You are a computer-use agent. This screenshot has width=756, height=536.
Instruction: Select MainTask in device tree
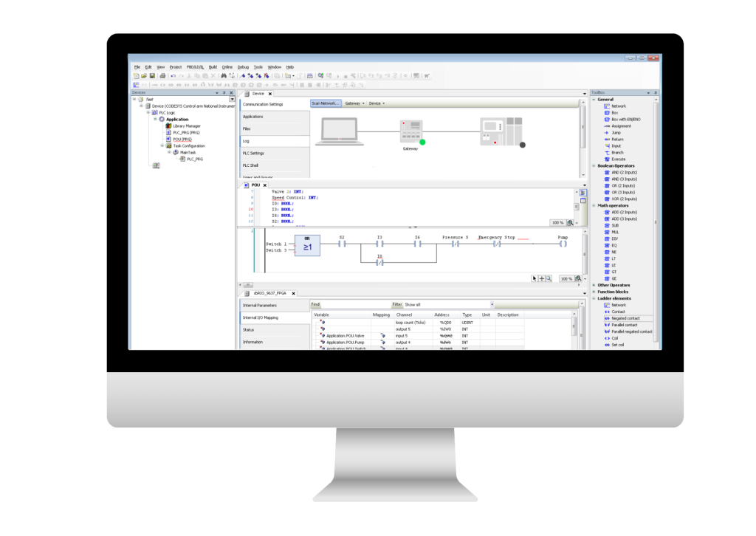pyautogui.click(x=184, y=152)
